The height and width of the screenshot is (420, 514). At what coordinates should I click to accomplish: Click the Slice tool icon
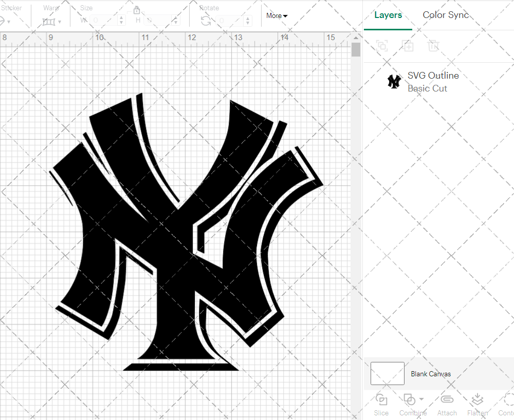(x=381, y=399)
